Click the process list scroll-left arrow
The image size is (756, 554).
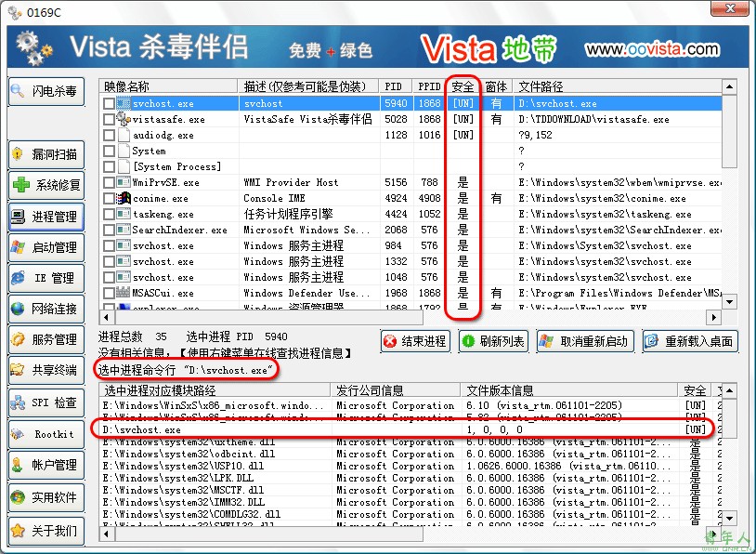pos(107,317)
